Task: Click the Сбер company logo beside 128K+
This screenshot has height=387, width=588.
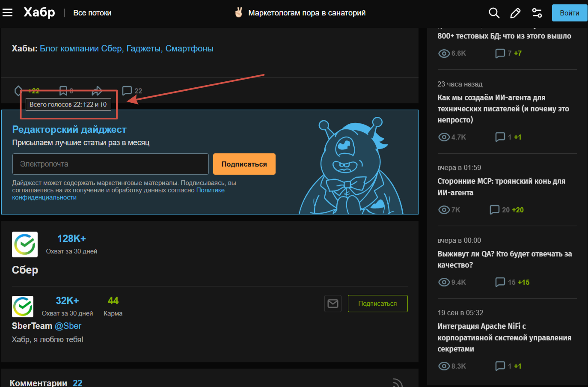Action: (x=25, y=244)
